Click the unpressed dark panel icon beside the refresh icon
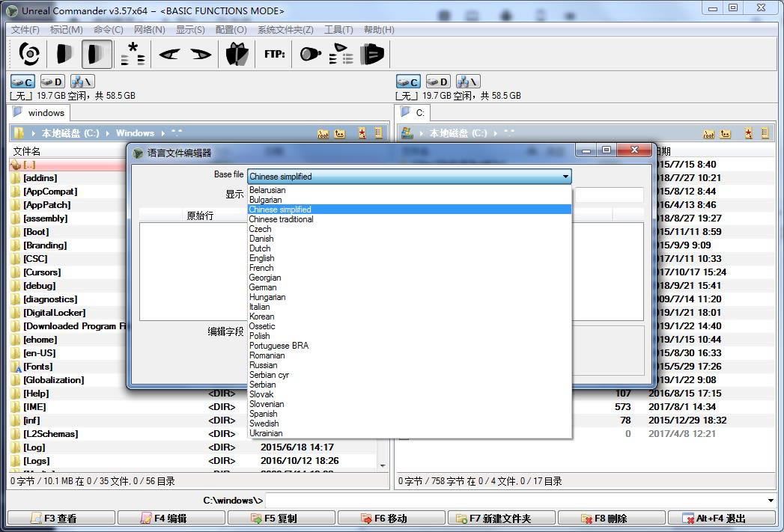The image size is (784, 532). pos(64,54)
